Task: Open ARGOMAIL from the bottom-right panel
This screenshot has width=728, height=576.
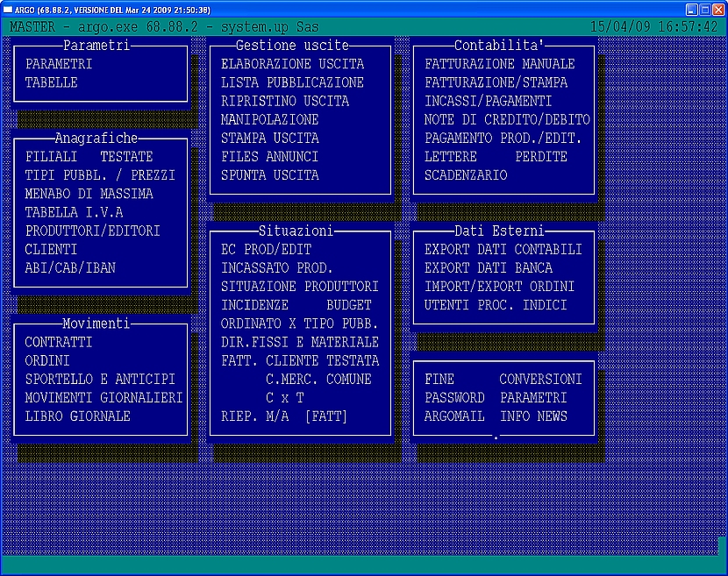Action: click(454, 416)
